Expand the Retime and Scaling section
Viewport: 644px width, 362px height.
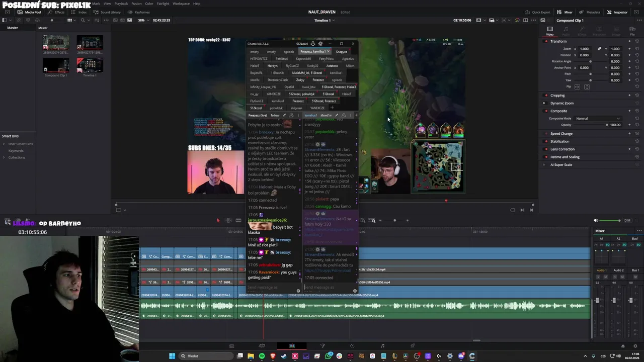[565, 157]
